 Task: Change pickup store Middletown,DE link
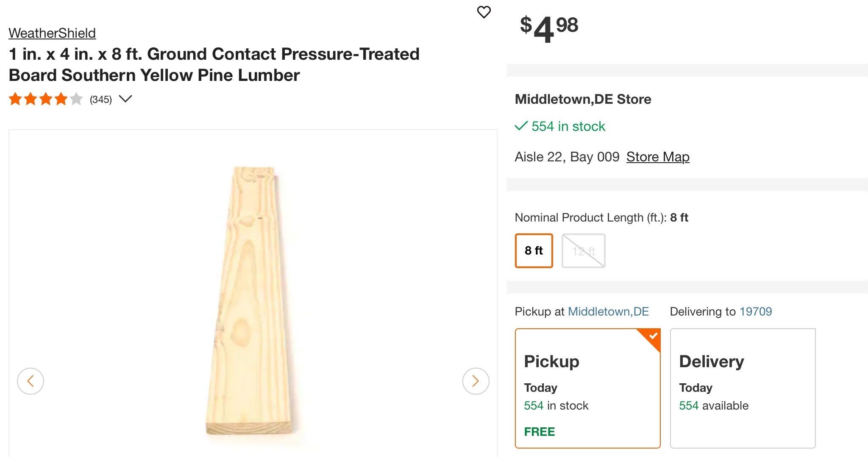click(x=608, y=312)
